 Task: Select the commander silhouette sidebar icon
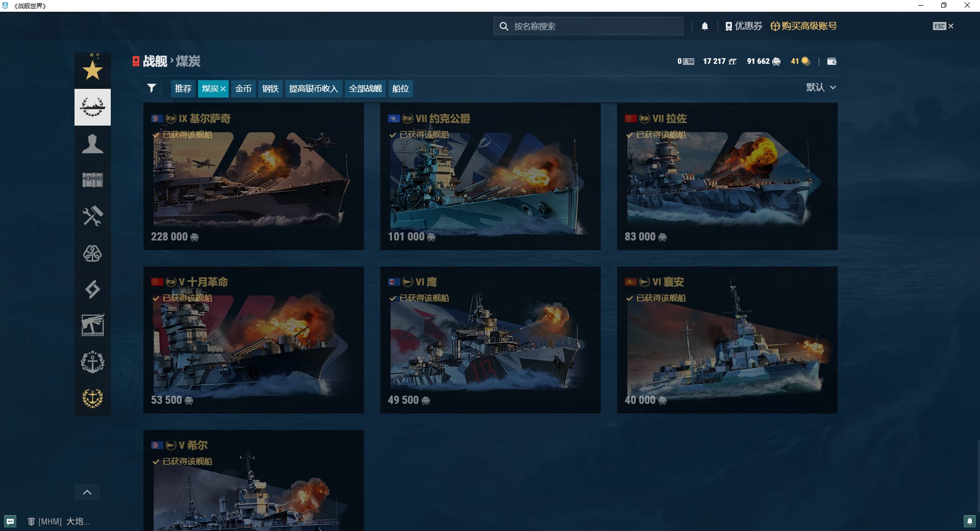[x=92, y=144]
